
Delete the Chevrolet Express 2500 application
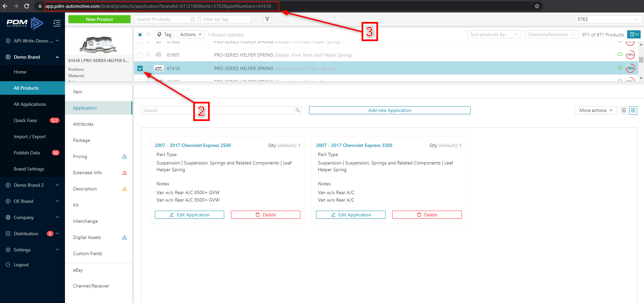tap(266, 215)
